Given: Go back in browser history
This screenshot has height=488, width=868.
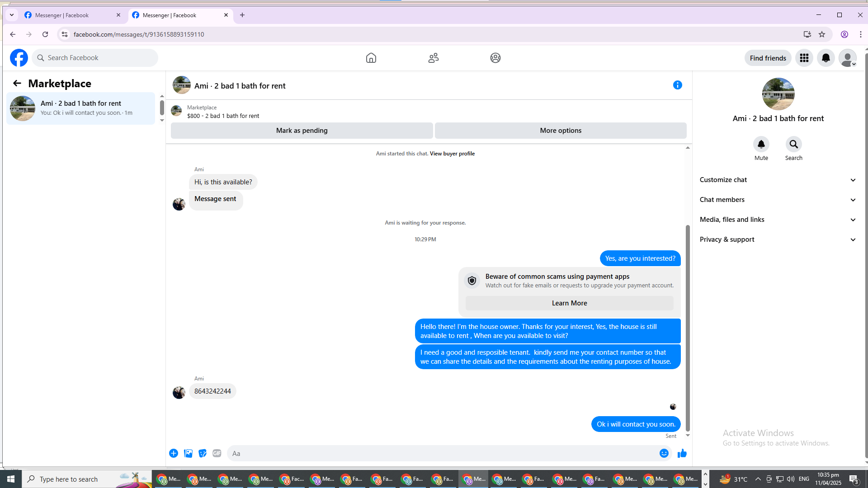Looking at the screenshot, I should (x=13, y=34).
